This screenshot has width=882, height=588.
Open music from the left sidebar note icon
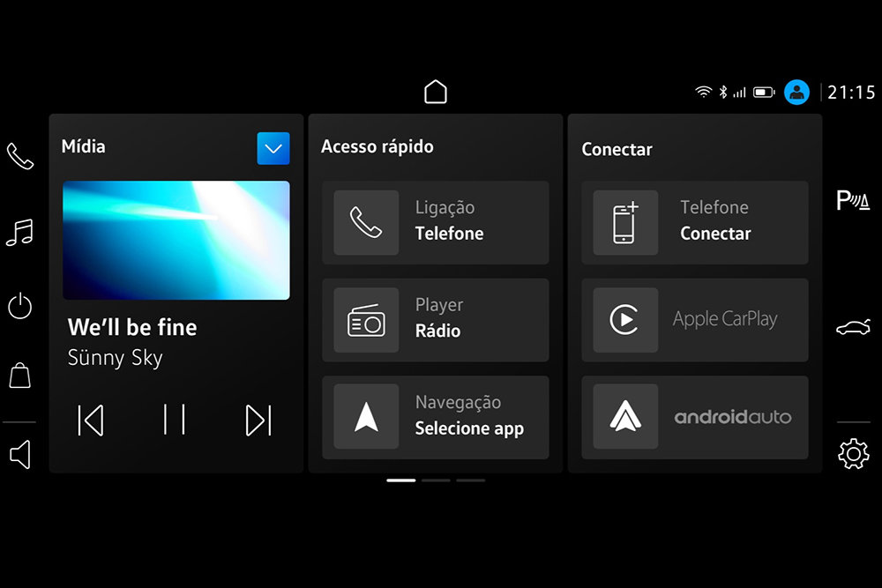(x=19, y=232)
